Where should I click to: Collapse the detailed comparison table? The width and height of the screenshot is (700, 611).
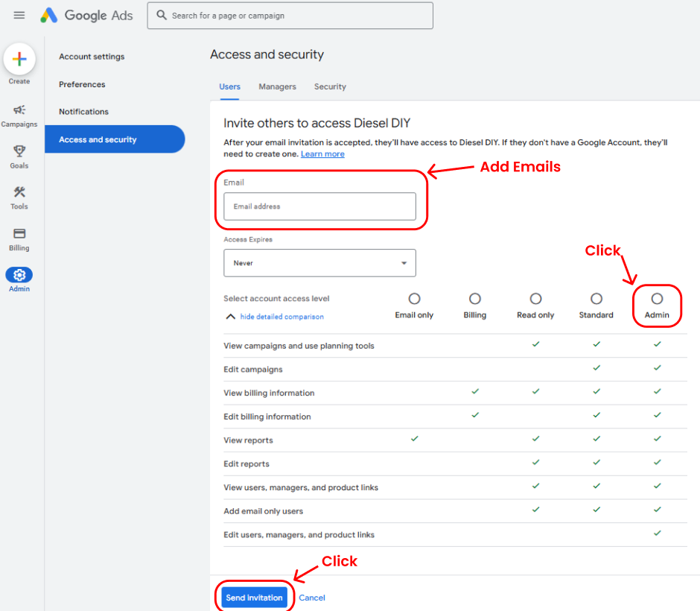[x=281, y=317]
